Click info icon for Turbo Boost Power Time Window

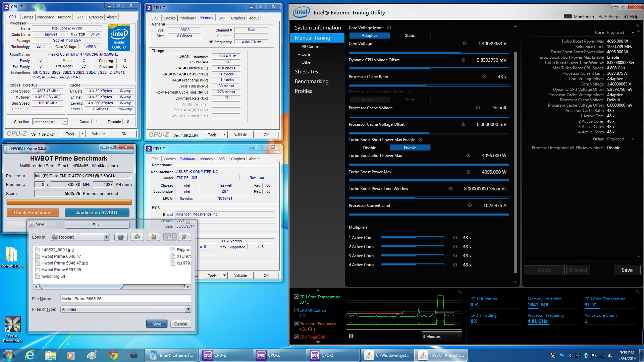450,189
